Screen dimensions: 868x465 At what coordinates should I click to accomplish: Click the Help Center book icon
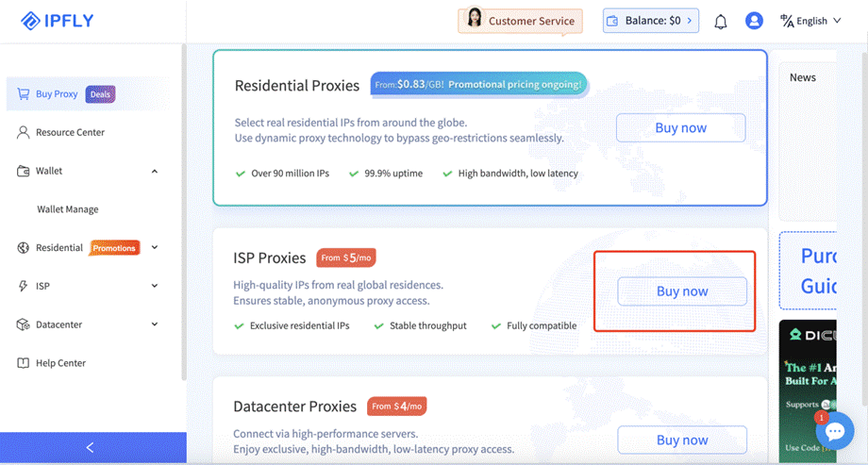click(x=24, y=363)
